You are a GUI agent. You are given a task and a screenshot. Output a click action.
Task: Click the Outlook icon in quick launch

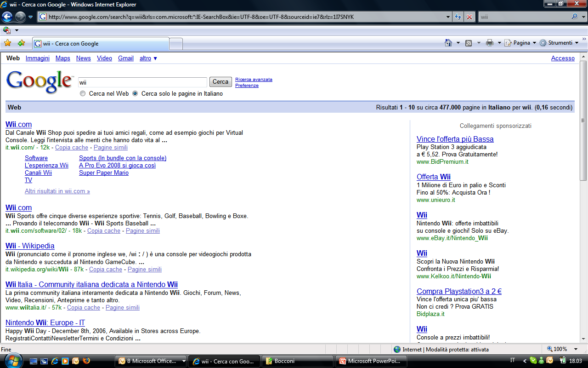76,361
